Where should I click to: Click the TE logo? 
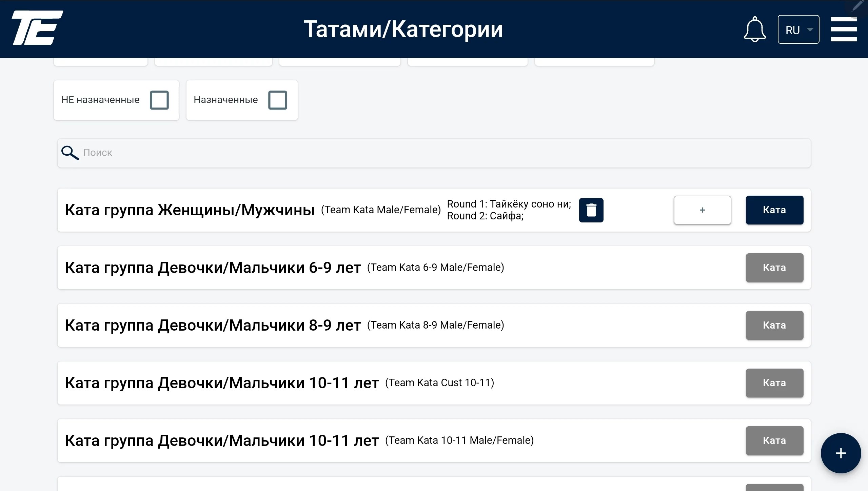(37, 28)
